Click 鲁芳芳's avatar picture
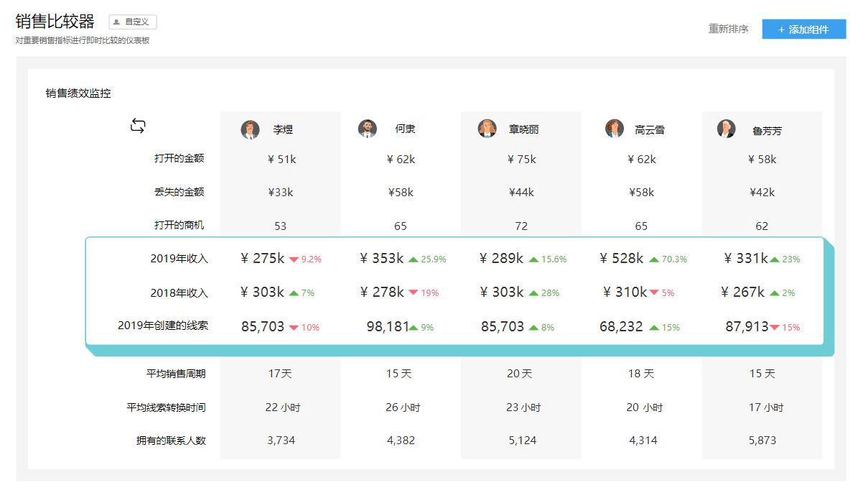The width and height of the screenshot is (868, 493). (726, 129)
